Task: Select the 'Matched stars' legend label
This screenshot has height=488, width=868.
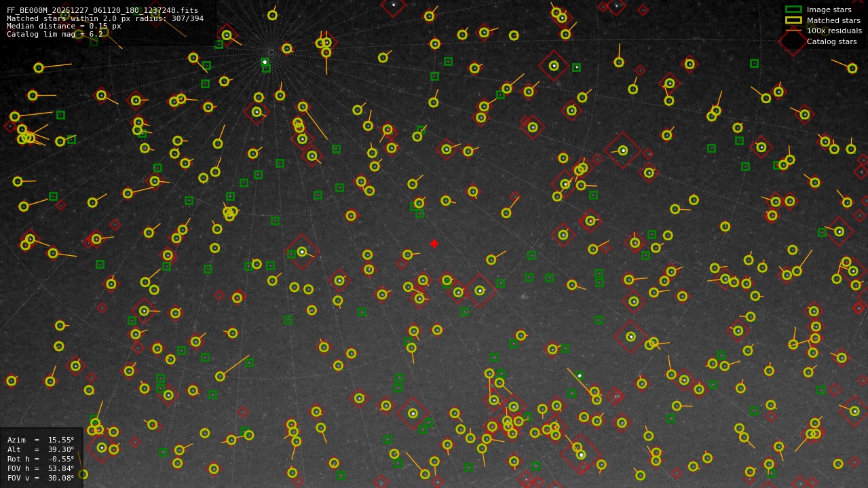Action: click(833, 20)
